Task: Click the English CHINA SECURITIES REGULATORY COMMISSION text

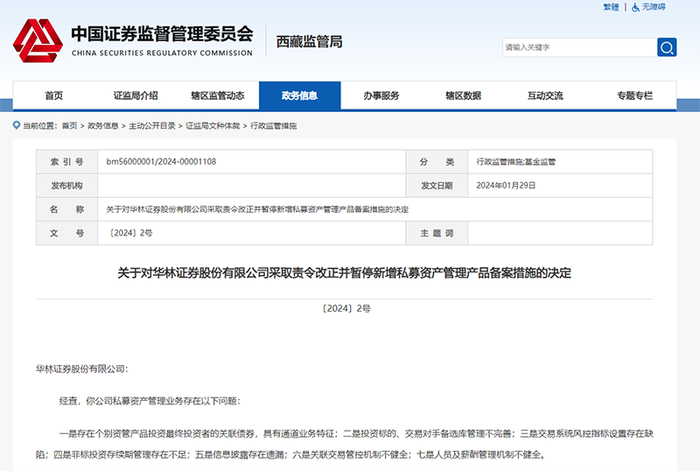Action: [162, 53]
